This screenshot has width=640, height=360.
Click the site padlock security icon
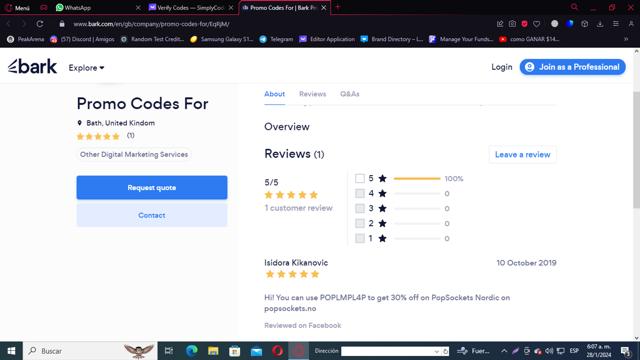[x=62, y=24]
